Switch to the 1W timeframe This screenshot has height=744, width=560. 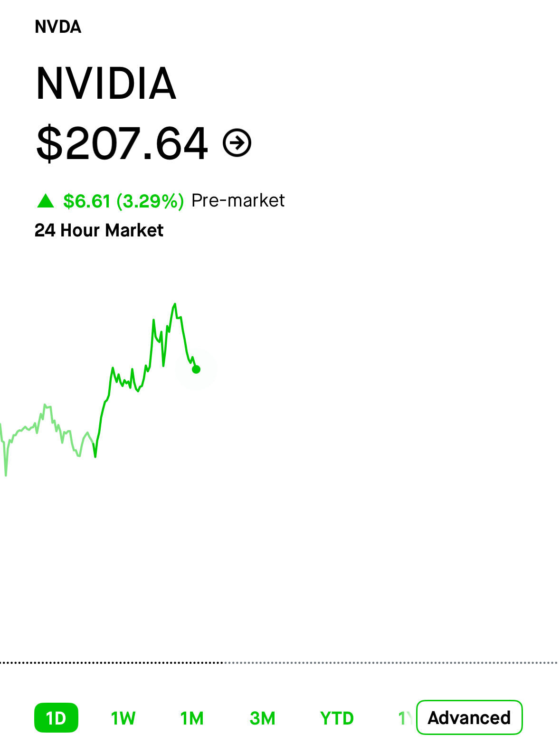(123, 718)
